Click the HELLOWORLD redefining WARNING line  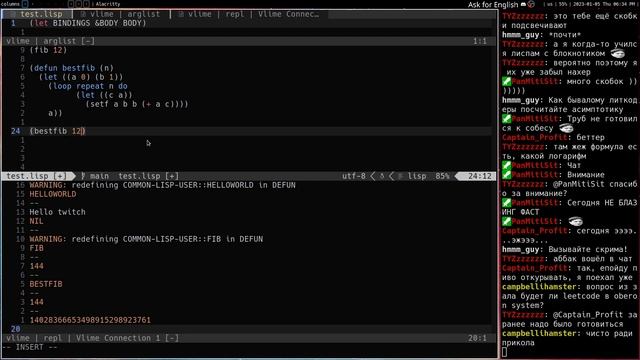162,185
